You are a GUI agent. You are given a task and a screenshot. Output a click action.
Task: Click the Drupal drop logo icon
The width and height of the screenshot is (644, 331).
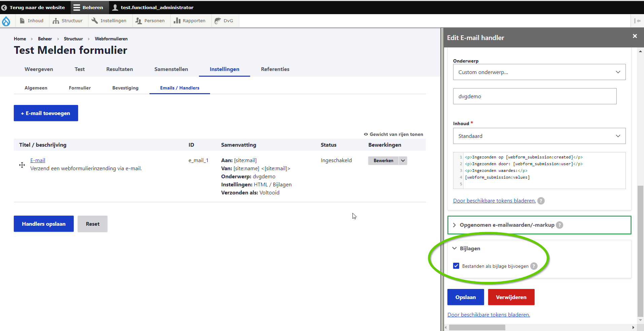point(6,21)
